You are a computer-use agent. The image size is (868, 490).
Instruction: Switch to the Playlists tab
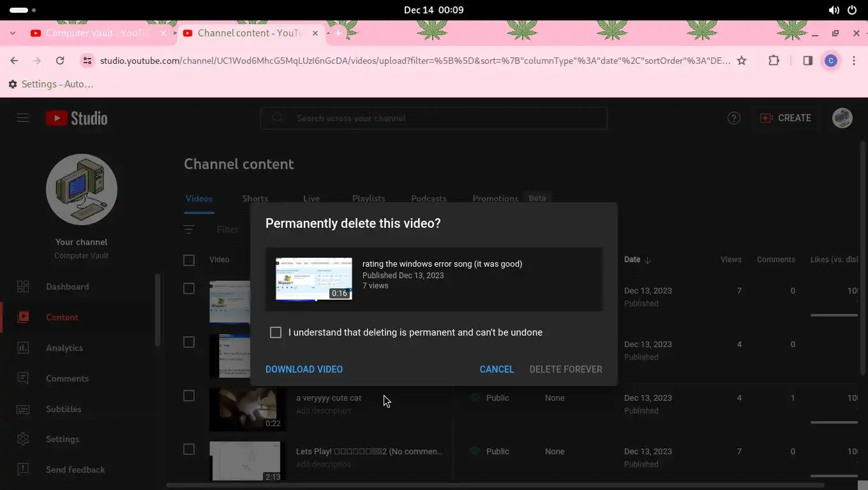tap(369, 198)
